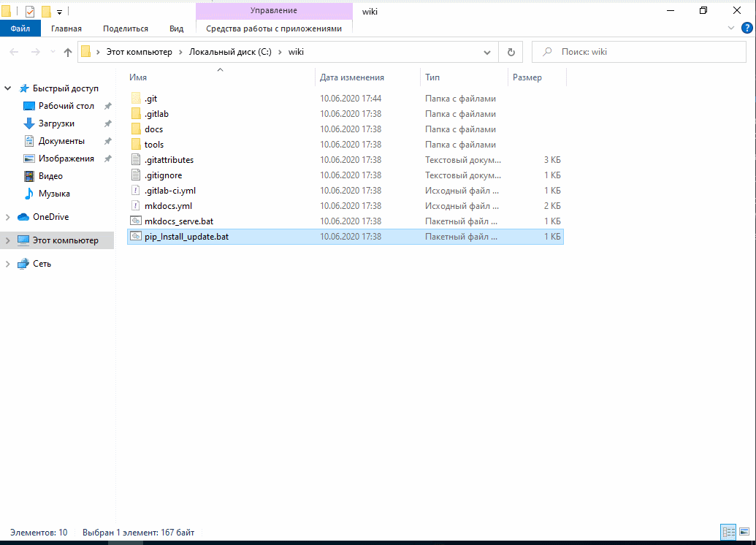Click the Up one level arrow

(68, 52)
